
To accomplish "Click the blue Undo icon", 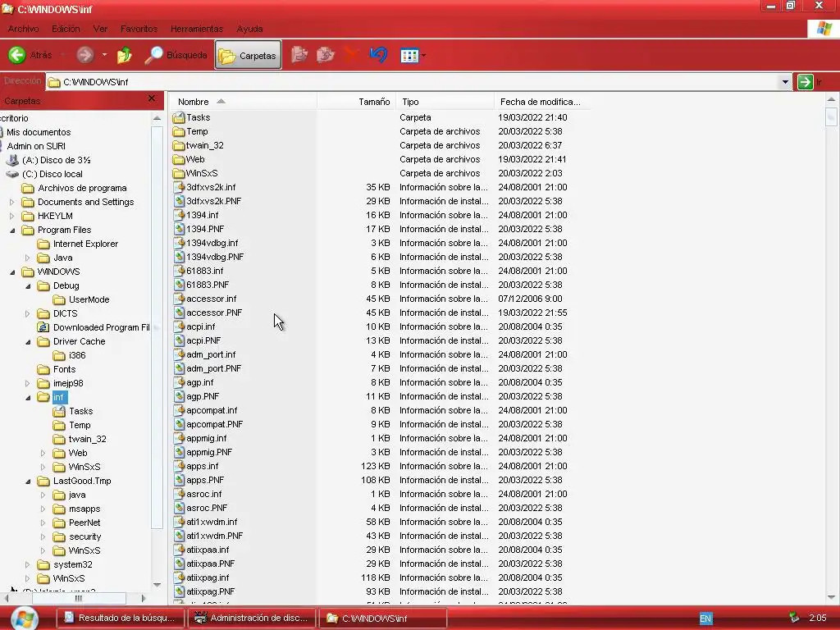I will (379, 55).
